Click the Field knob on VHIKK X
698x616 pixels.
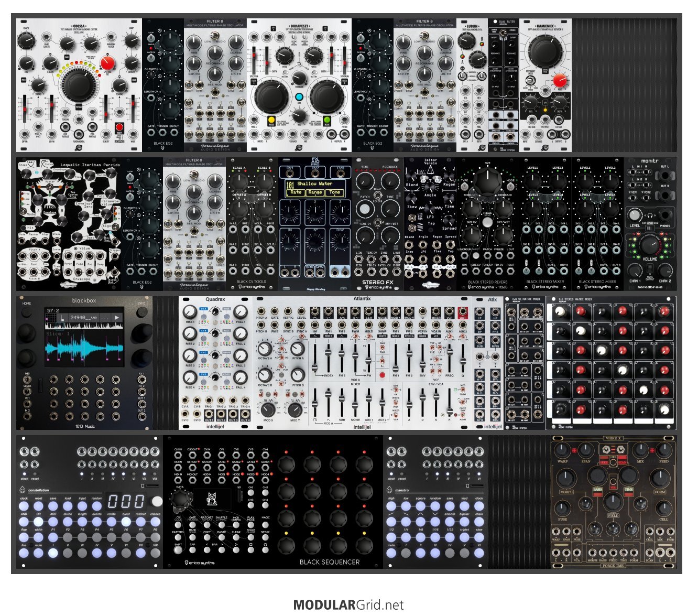click(613, 503)
